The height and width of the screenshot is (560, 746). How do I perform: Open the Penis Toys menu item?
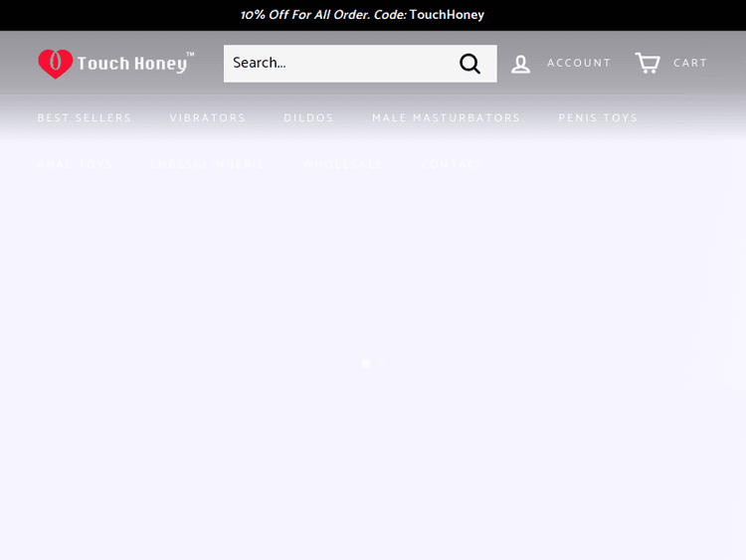coord(598,118)
